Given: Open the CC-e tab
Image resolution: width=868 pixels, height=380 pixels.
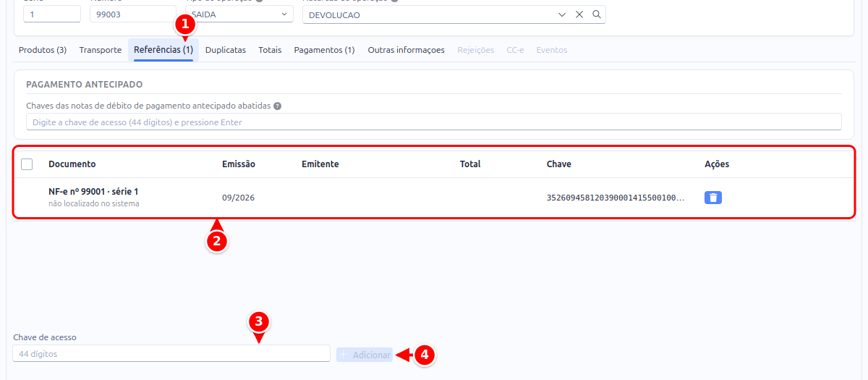Looking at the screenshot, I should (515, 50).
